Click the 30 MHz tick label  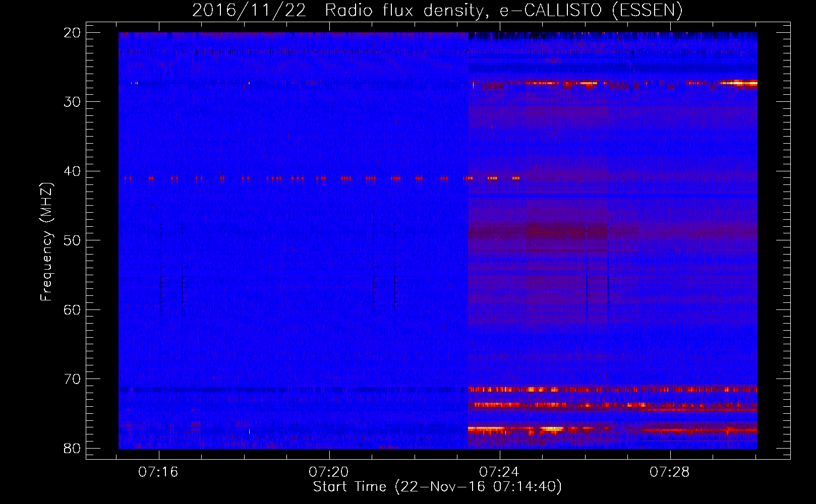coord(73,102)
